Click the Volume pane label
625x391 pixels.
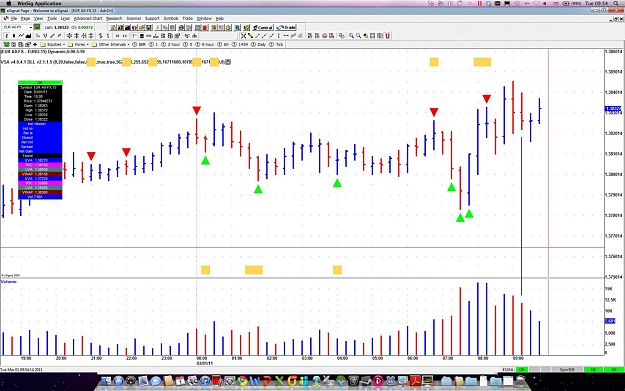(9, 282)
